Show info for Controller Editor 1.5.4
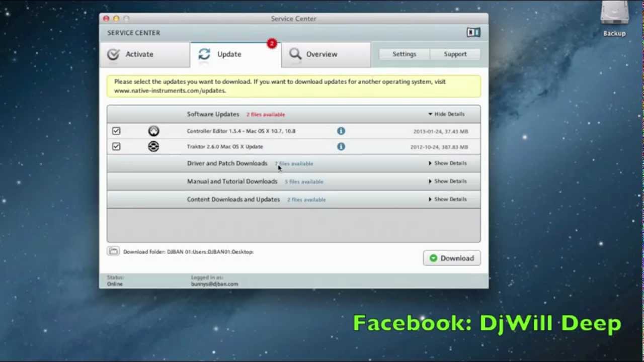Image resolution: width=644 pixels, height=362 pixels. (x=341, y=131)
